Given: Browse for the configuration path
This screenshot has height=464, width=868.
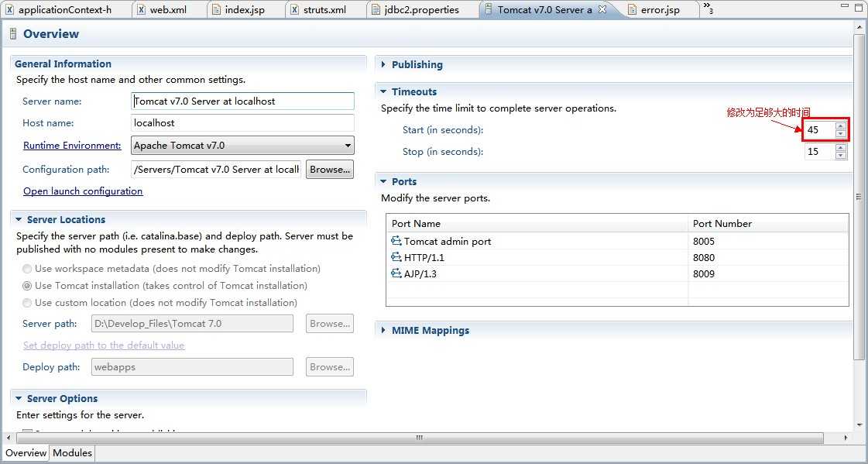Looking at the screenshot, I should click(330, 170).
